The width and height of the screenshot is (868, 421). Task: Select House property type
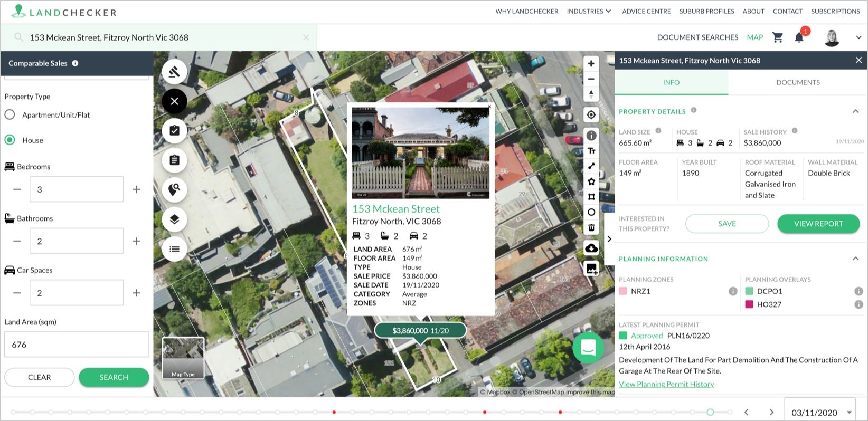[x=10, y=140]
